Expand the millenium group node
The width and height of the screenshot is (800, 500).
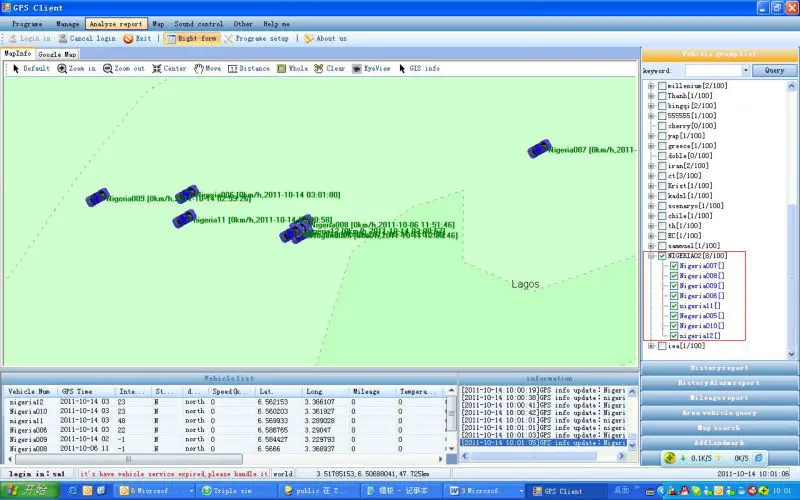coord(651,86)
